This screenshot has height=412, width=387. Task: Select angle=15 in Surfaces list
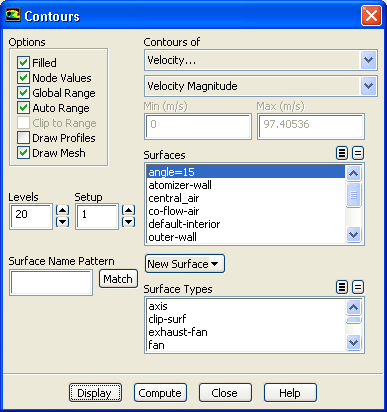[246, 172]
